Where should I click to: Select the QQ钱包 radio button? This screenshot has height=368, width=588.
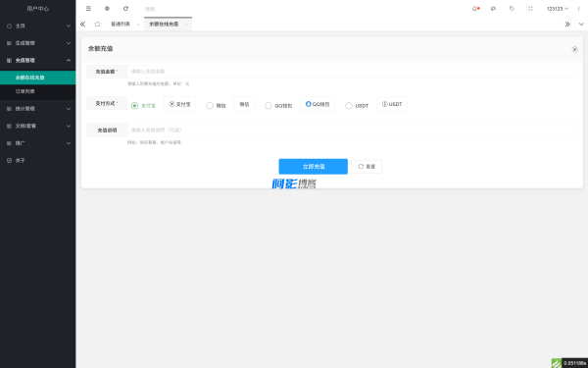pyautogui.click(x=269, y=106)
